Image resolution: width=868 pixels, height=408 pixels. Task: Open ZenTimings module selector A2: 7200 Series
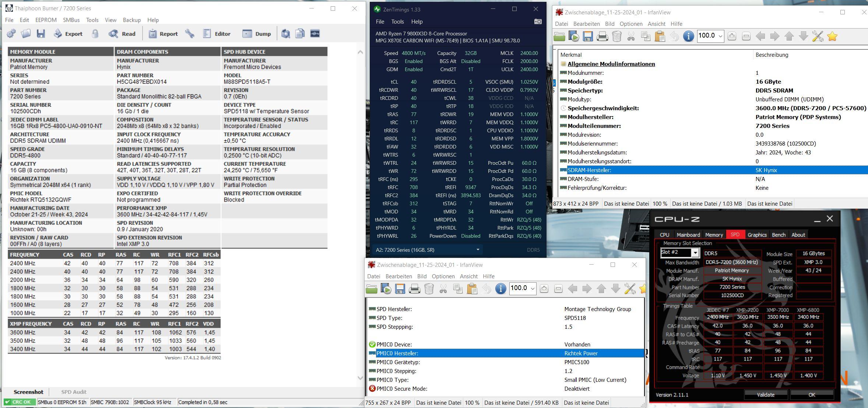427,250
